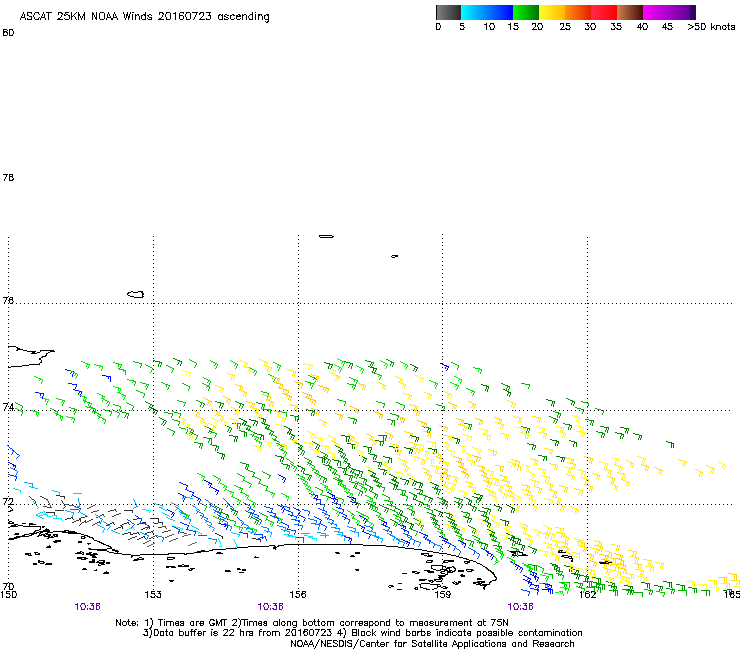Click the legend label '25'
This screenshot has height=650, width=740.
click(565, 27)
